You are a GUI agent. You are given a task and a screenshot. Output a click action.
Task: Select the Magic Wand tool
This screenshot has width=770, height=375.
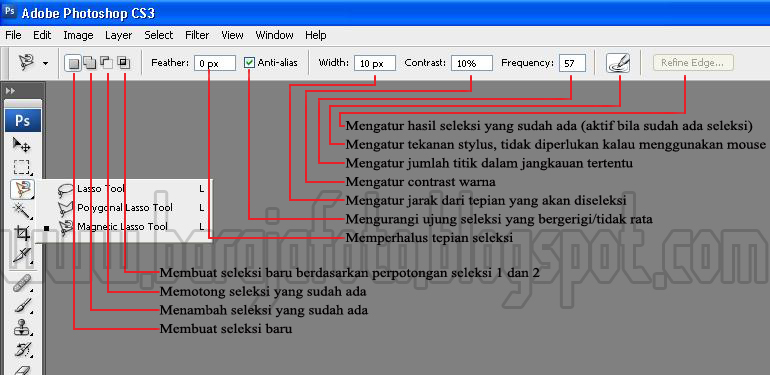22,211
